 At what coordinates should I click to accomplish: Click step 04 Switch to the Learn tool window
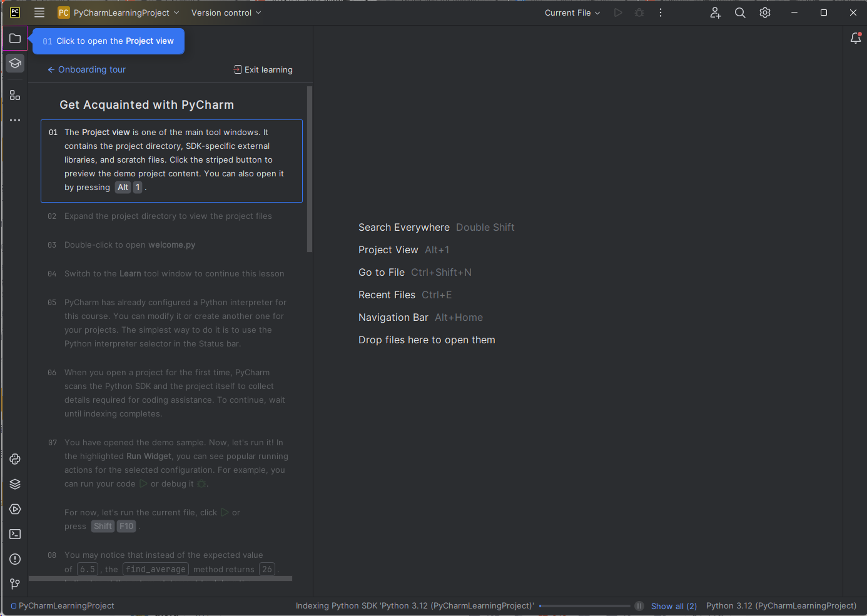(174, 274)
